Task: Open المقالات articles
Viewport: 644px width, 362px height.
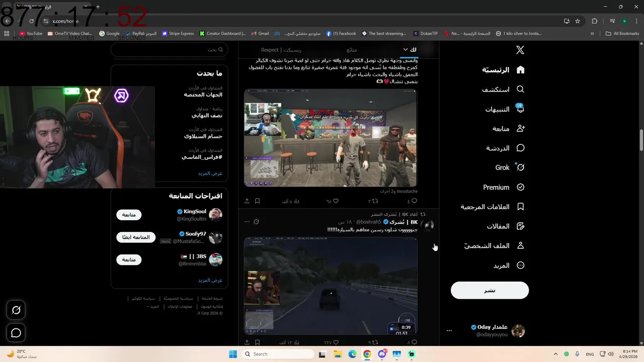Action: (506, 226)
